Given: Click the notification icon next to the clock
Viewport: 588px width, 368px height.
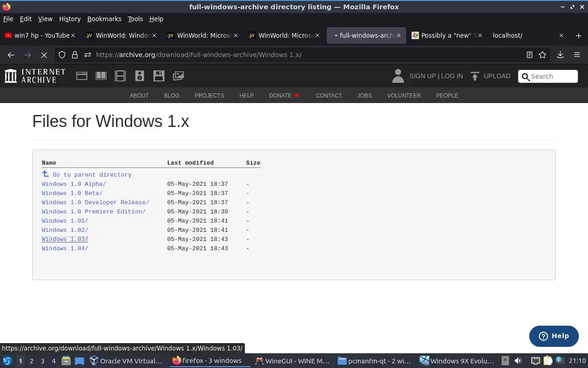Looking at the screenshot, I should coord(560,361).
